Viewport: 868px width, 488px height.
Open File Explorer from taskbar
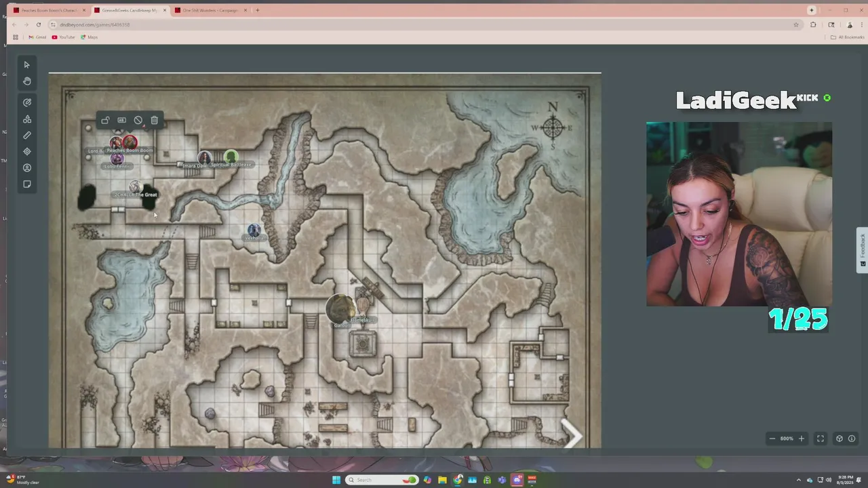[442, 480]
